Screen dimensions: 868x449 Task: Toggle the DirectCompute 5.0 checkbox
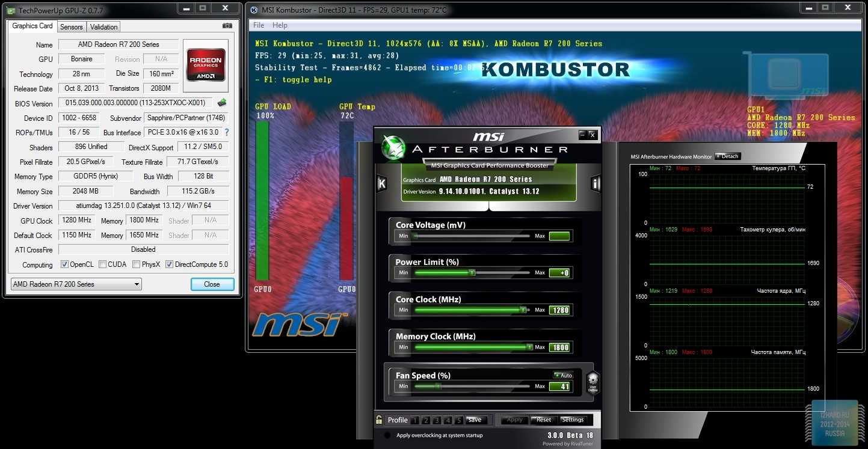169,264
